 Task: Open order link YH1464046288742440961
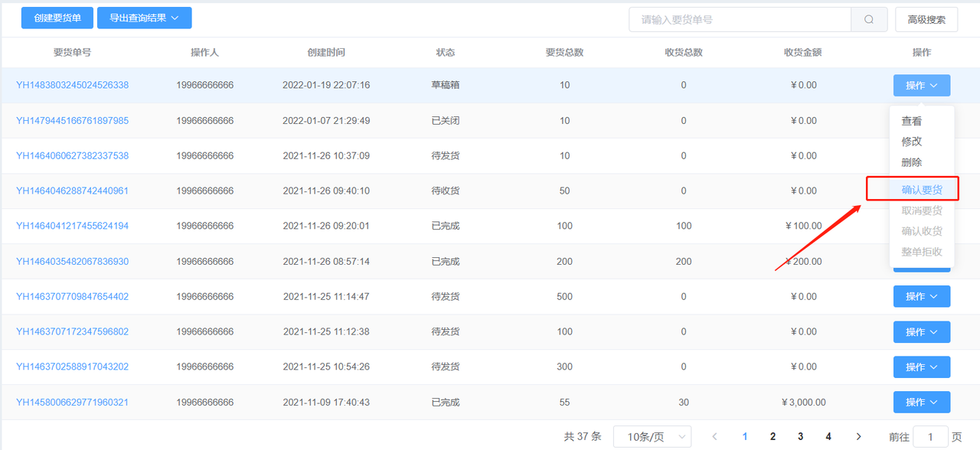click(x=72, y=191)
